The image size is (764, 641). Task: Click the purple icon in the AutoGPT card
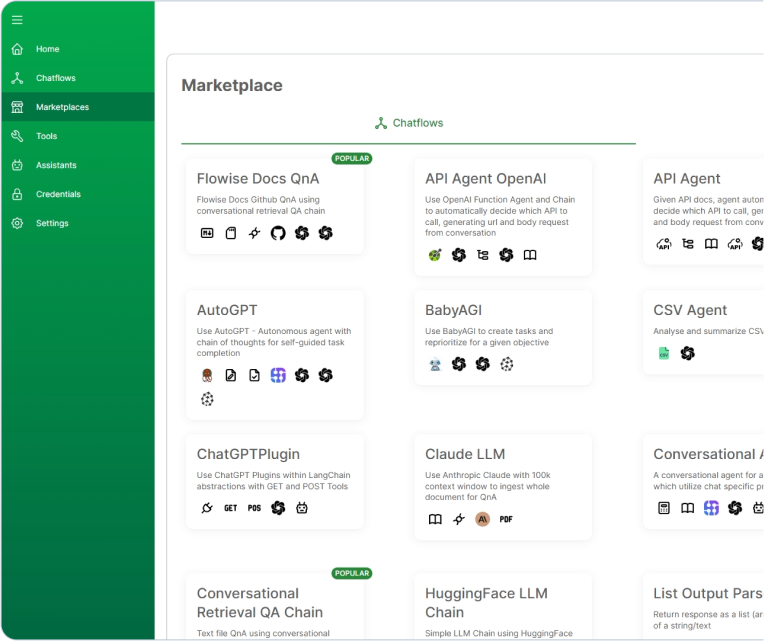[x=278, y=375]
